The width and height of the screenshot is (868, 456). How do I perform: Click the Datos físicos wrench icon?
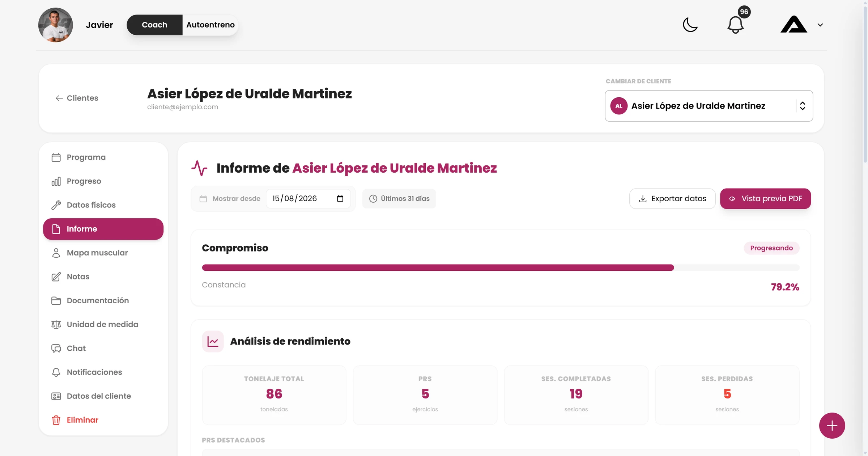[x=56, y=205]
